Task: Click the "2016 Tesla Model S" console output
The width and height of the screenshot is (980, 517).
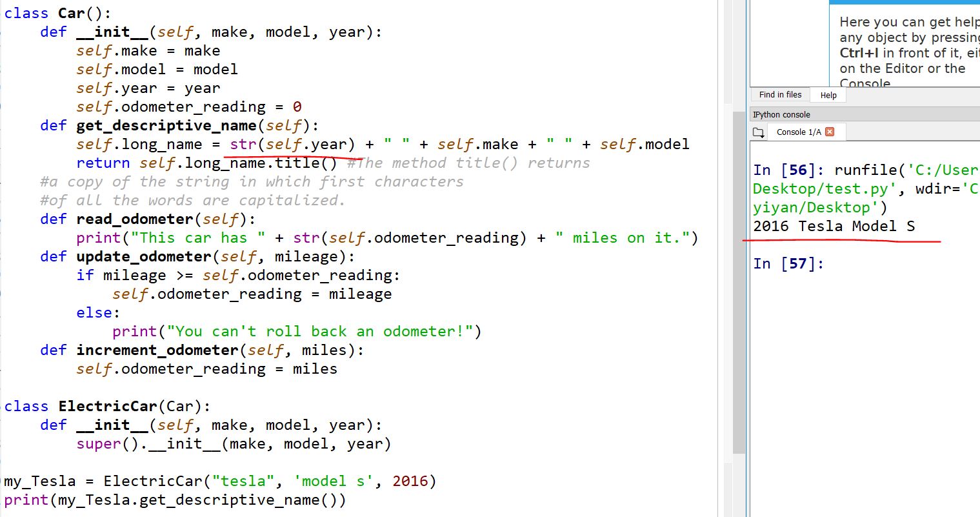Action: pyautogui.click(x=834, y=226)
